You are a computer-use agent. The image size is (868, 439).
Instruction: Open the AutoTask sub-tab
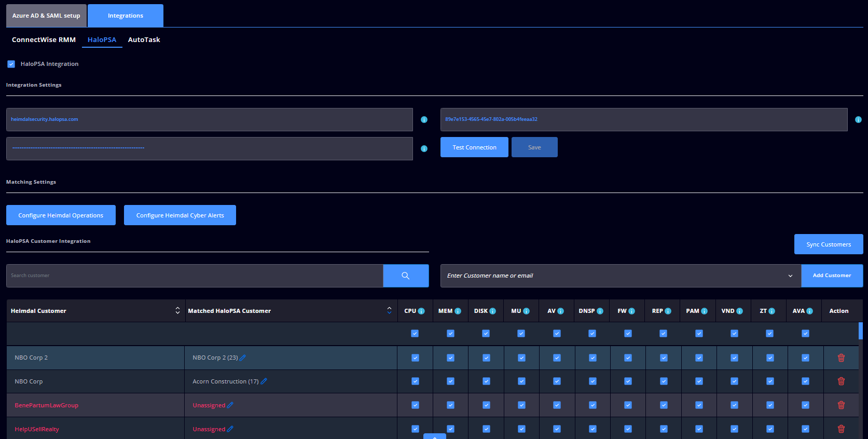pyautogui.click(x=144, y=40)
